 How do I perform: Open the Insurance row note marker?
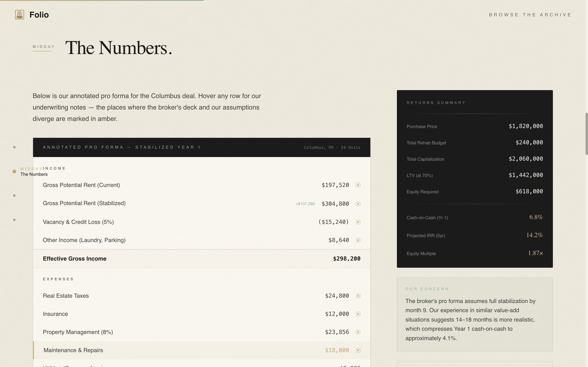click(x=358, y=314)
